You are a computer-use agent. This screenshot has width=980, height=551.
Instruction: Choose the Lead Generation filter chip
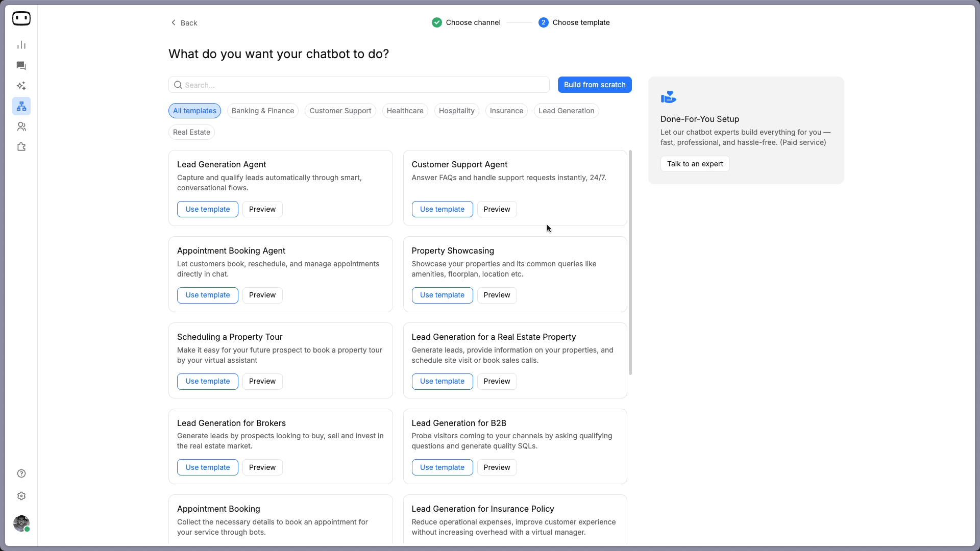coord(566,111)
